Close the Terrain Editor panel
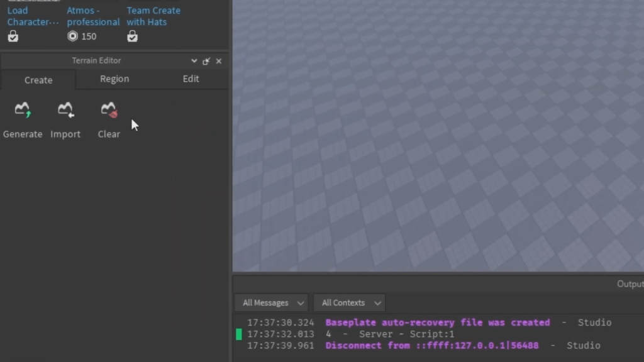Screen dimensions: 644x362 (218, 61)
